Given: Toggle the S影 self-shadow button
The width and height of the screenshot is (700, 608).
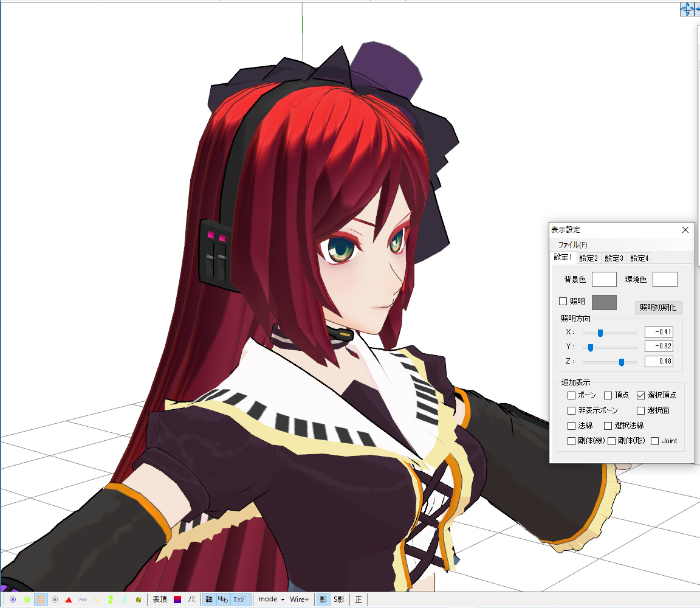Looking at the screenshot, I should point(339,599).
